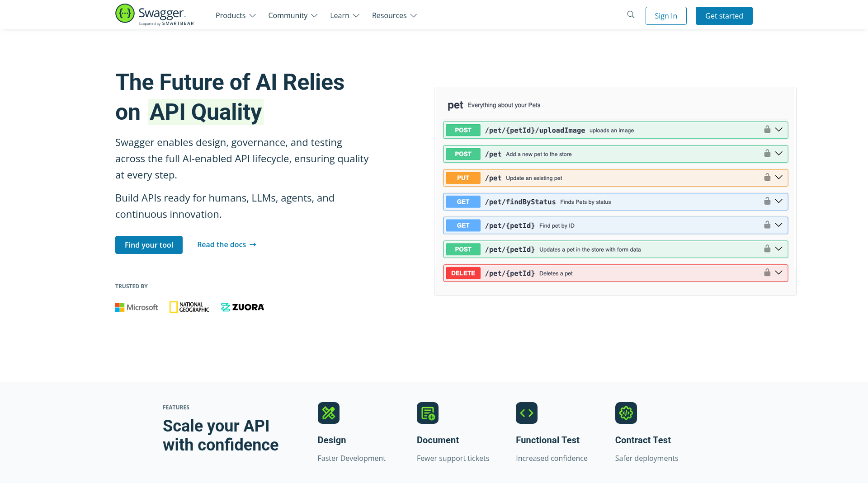Click the Document feature icon
This screenshot has height=488, width=868.
click(427, 413)
